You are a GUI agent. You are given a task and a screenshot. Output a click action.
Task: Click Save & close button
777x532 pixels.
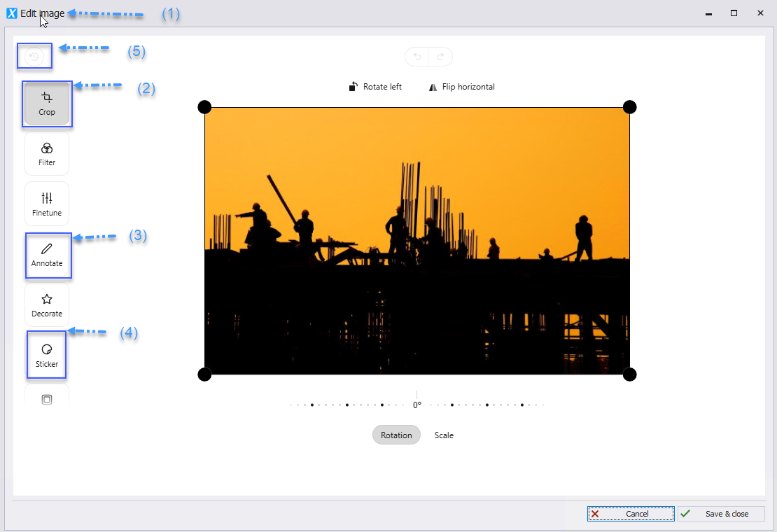pos(722,514)
